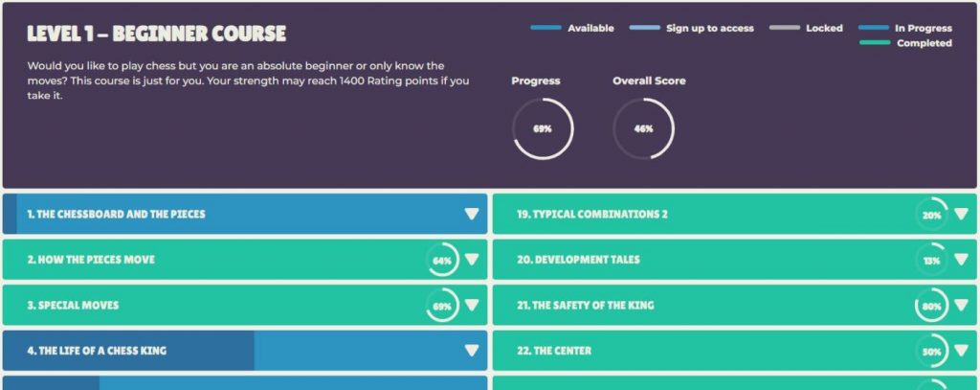Screen dimensions: 980x390
Task: Click the 50% The Center progress circle
Action: point(931,351)
